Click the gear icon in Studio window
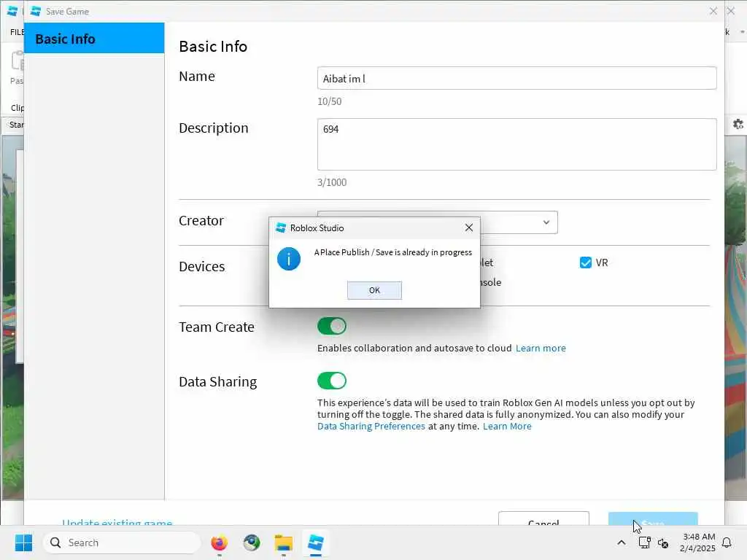The width and height of the screenshot is (747, 560). pos(738,124)
